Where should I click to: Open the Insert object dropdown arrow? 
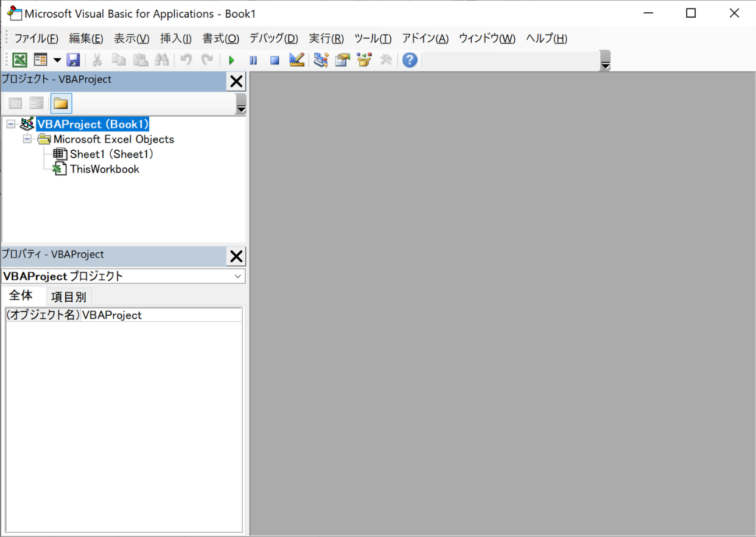[x=57, y=60]
